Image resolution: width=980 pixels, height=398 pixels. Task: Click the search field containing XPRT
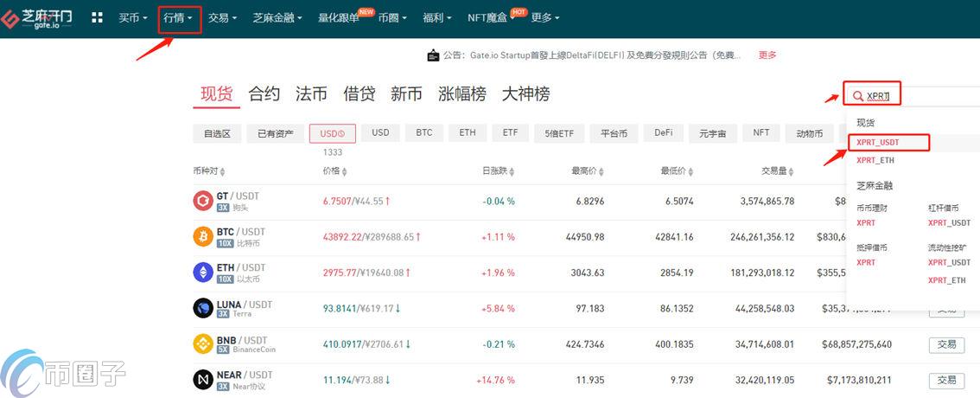click(x=913, y=96)
